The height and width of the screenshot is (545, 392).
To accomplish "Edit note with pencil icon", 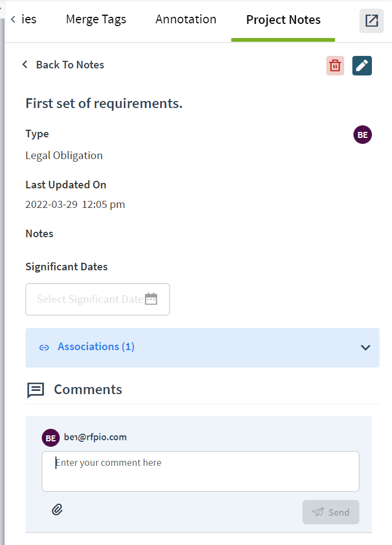I will (362, 65).
